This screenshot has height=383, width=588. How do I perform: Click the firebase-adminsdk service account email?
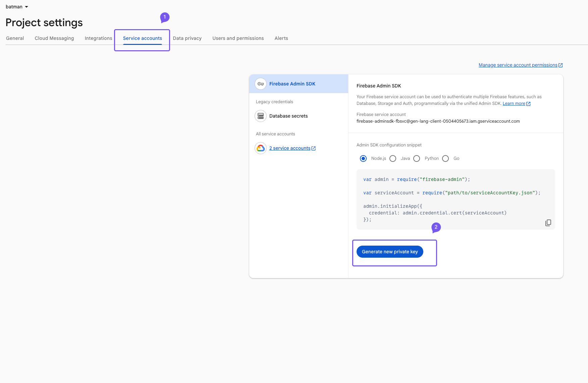[438, 121]
